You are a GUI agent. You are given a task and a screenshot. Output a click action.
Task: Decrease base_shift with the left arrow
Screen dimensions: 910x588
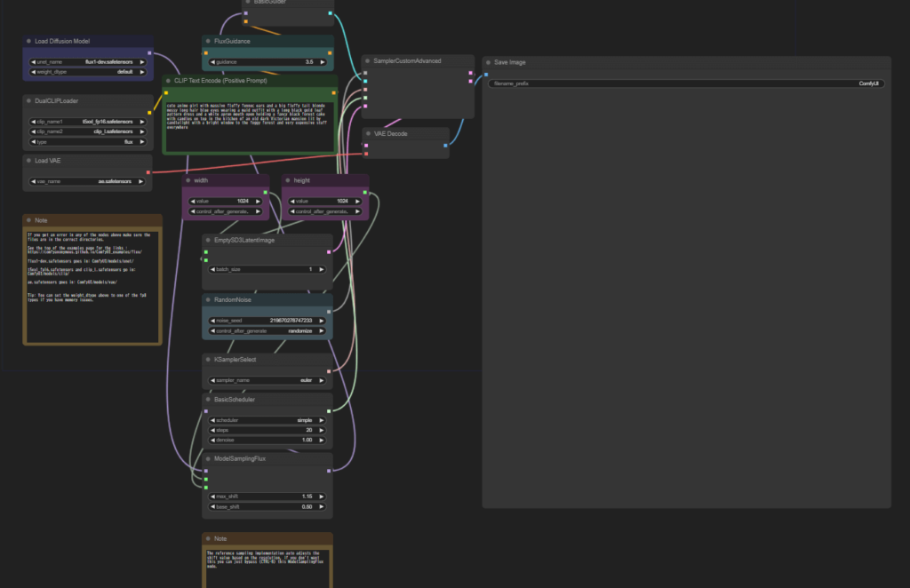[x=213, y=507]
